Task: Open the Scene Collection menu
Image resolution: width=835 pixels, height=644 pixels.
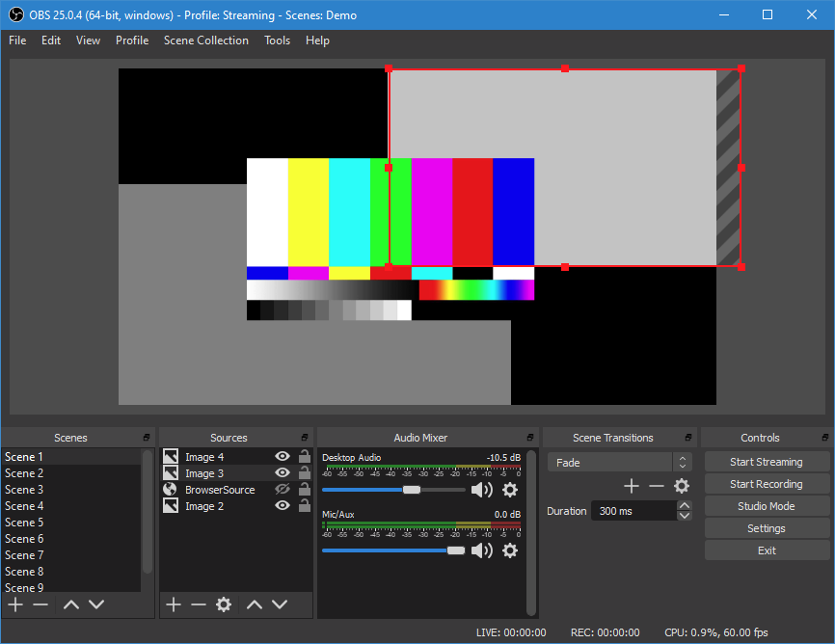Action: coord(206,40)
